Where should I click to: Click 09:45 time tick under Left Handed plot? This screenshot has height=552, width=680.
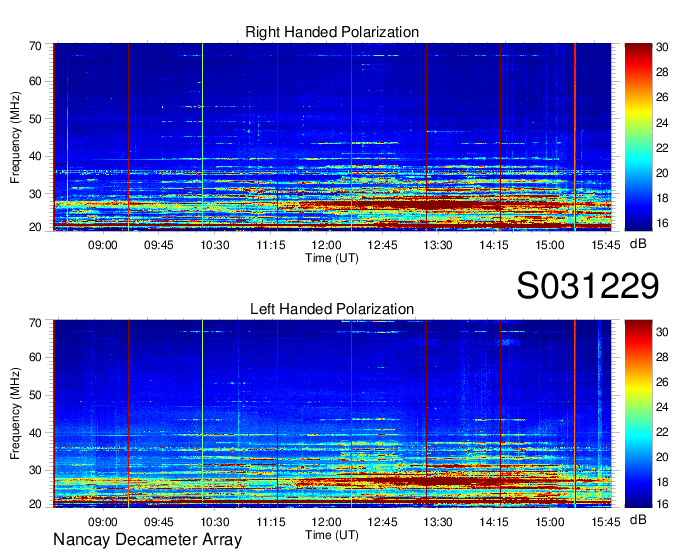tap(159, 522)
